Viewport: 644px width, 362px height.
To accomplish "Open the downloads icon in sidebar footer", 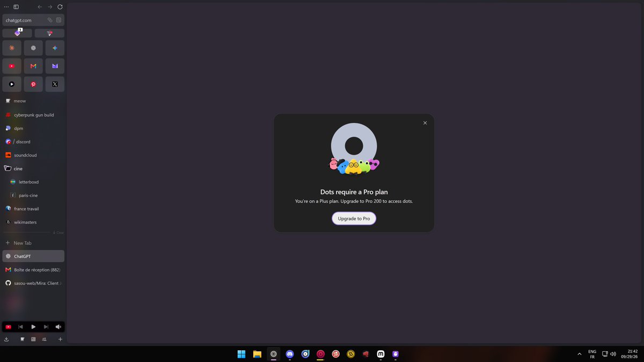I will click(x=6, y=339).
